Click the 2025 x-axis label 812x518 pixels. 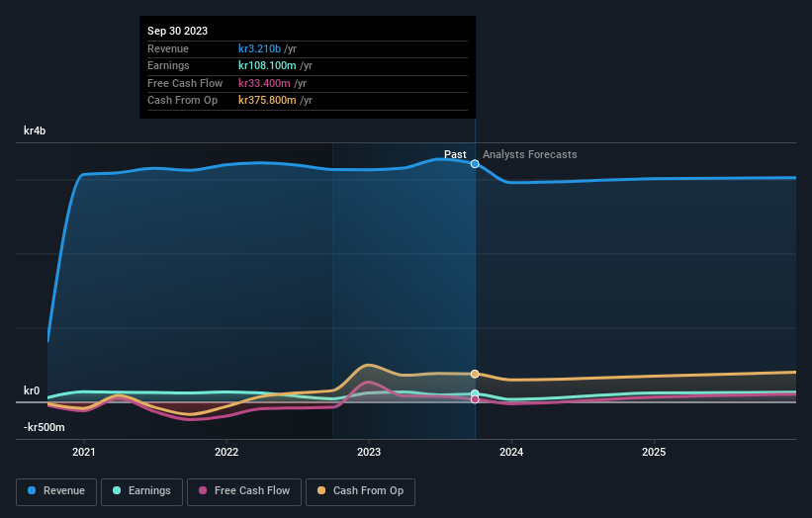pos(654,453)
